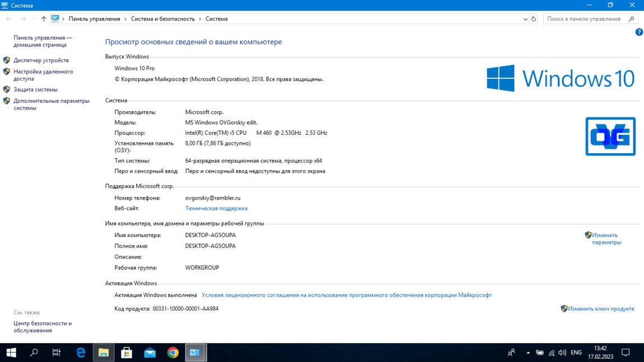Click "Изменить ключ продукта" link
Screen dimensions: 644x362
coord(601,309)
